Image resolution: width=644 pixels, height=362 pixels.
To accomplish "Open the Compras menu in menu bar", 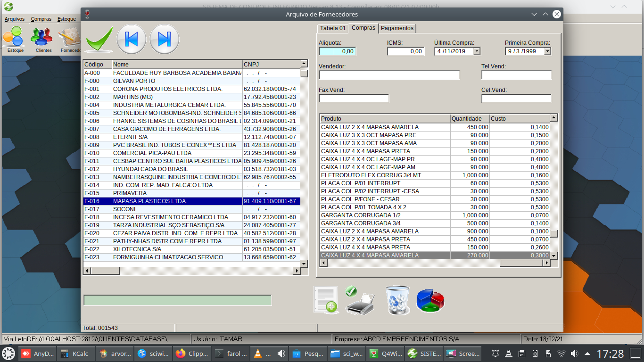I will click(x=41, y=19).
